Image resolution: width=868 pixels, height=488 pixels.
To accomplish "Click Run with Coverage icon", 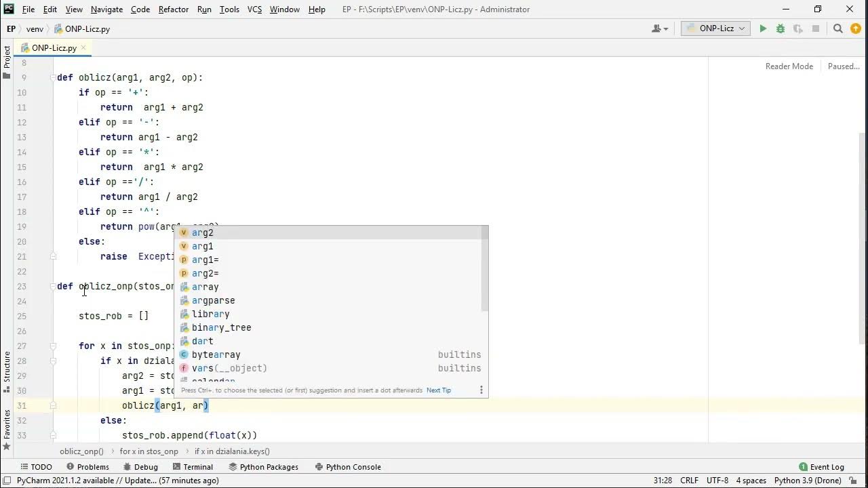I will [798, 28].
